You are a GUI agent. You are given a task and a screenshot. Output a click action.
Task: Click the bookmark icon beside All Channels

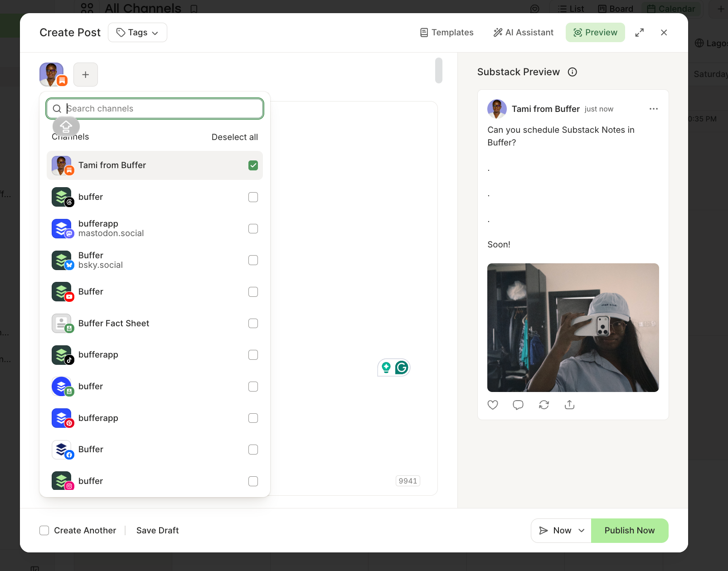(x=194, y=9)
